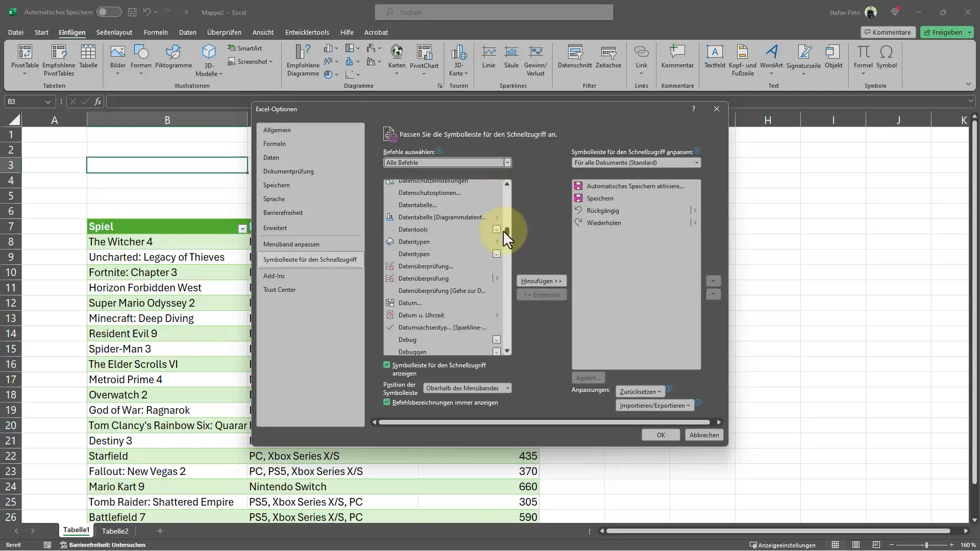Screen dimensions: 980x551
Task: Click the Hinzufügen button
Action: tap(541, 281)
